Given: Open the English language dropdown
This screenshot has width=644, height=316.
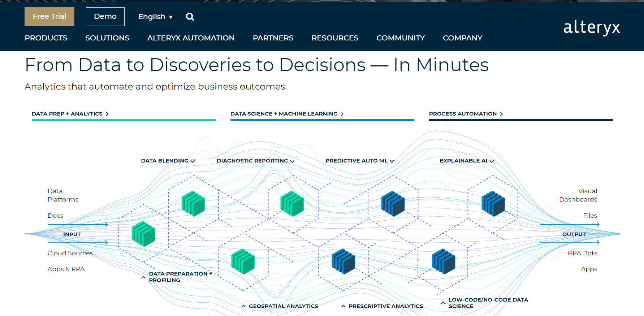Looking at the screenshot, I should 155,17.
